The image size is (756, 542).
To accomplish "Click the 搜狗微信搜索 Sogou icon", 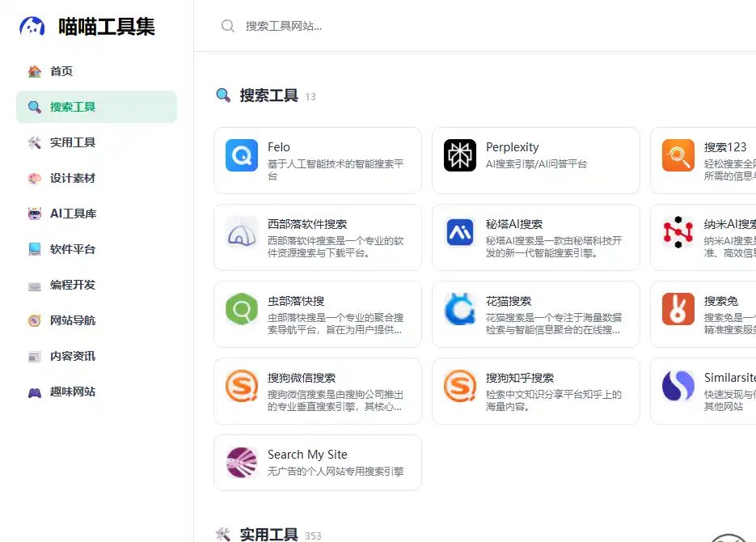I will pos(242,386).
